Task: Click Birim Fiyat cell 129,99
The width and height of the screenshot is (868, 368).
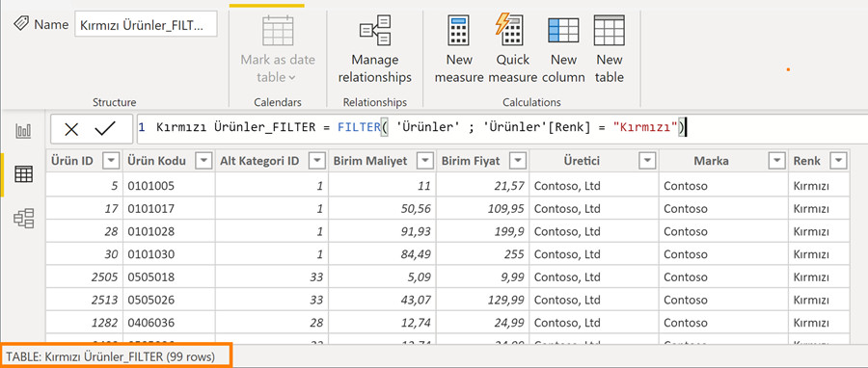Action: click(x=483, y=300)
